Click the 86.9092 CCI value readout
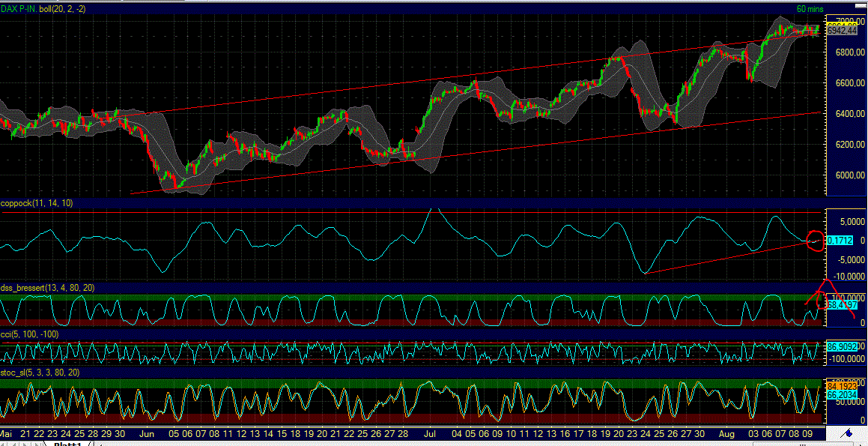Image resolution: width=868 pixels, height=446 pixels. (x=840, y=346)
